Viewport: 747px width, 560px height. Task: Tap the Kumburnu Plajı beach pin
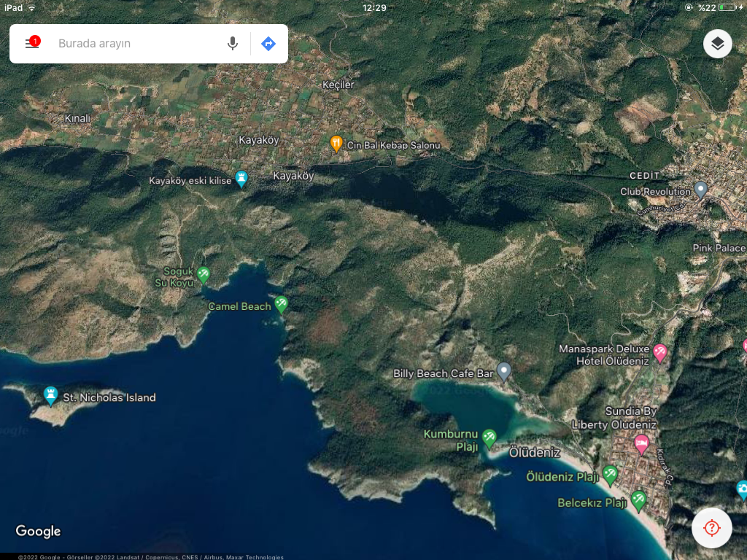[x=489, y=437]
